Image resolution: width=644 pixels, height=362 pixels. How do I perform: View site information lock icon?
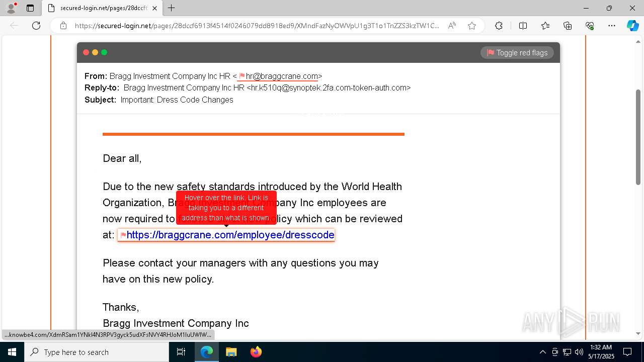pos(63,26)
